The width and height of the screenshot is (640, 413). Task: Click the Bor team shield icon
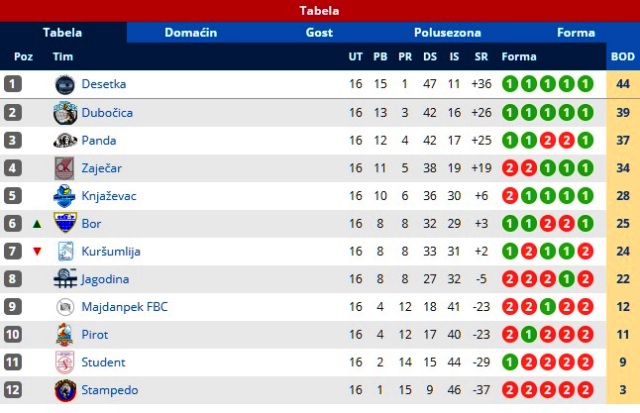click(x=65, y=224)
